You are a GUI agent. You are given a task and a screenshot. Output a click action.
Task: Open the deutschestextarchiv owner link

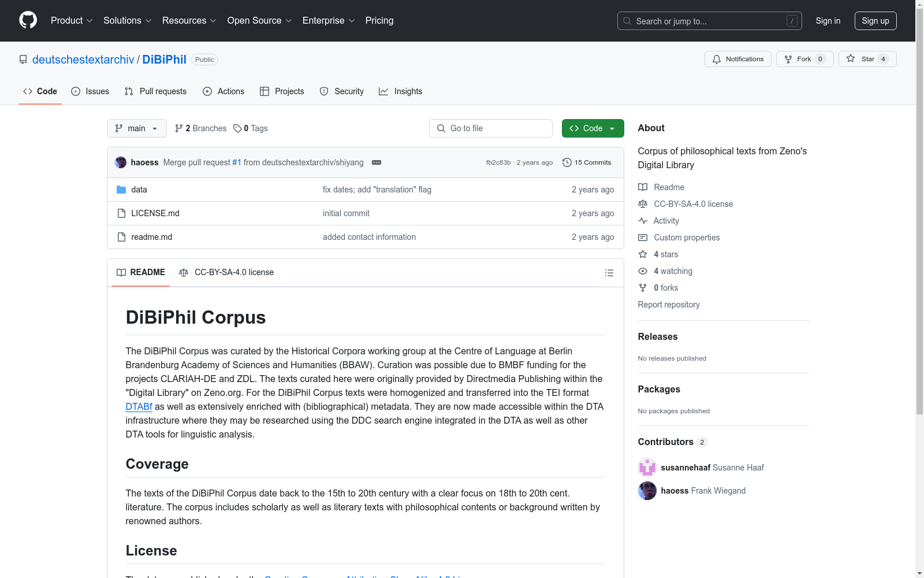tap(83, 60)
